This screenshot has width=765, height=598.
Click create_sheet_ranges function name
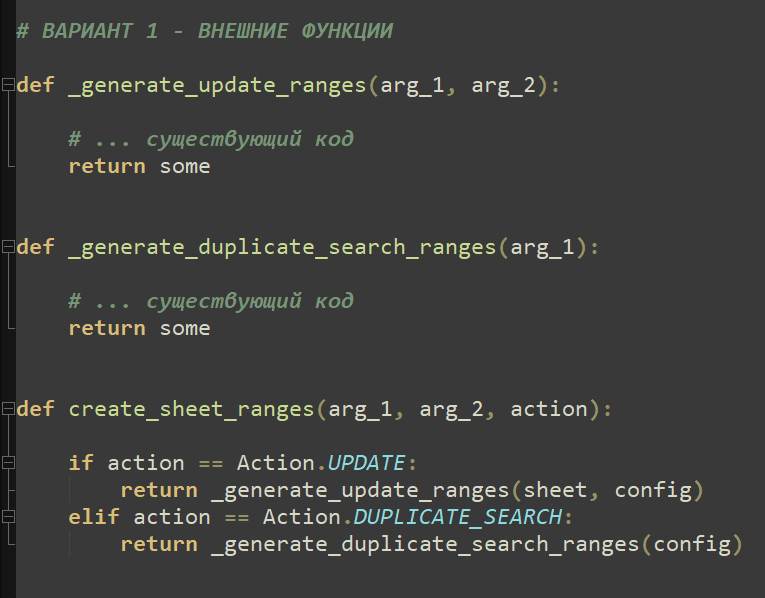coord(192,409)
